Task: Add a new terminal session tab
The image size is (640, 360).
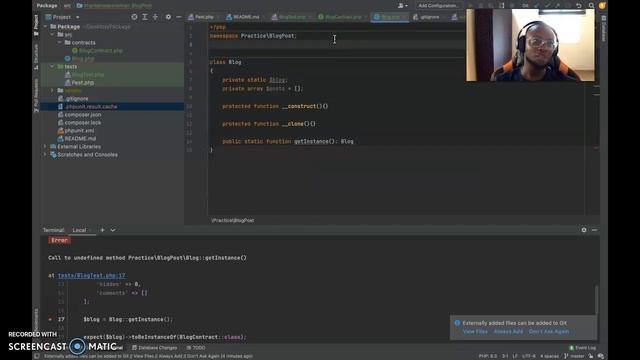Action: click(x=102, y=230)
